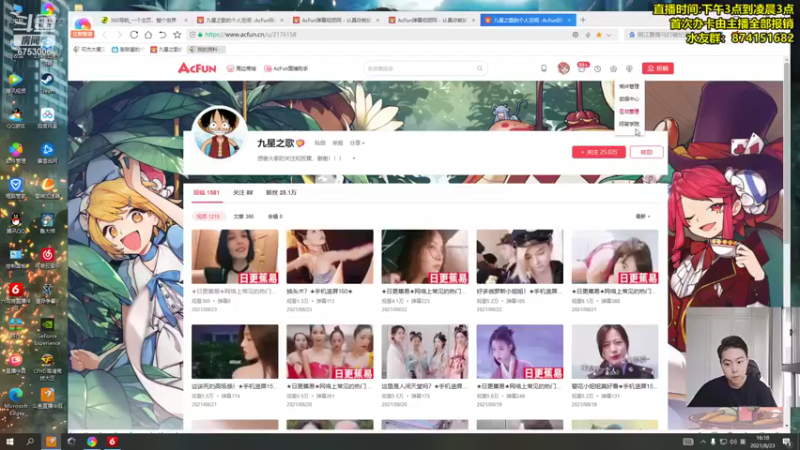
Task: Click the red 投稿 upload button
Action: [658, 68]
